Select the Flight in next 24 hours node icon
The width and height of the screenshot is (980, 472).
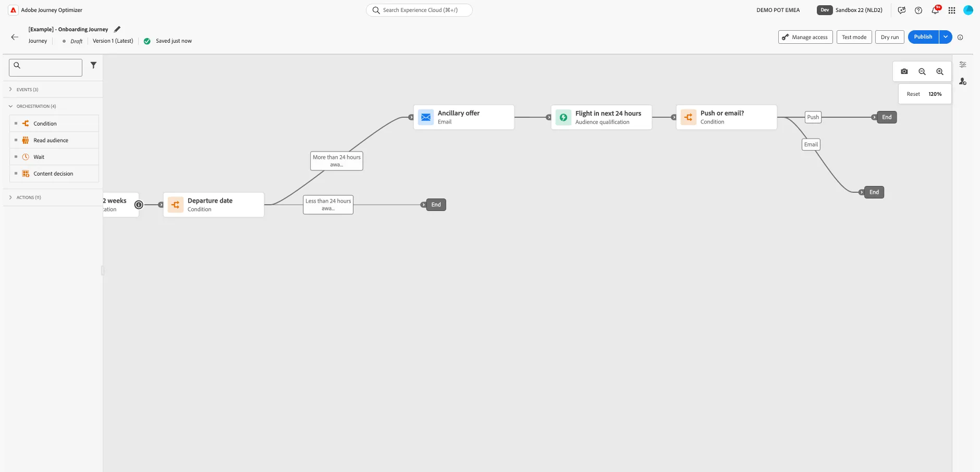563,117
